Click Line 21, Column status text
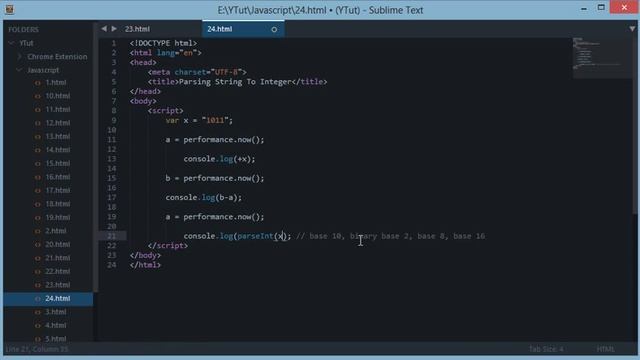The height and width of the screenshot is (360, 640). pyautogui.click(x=37, y=349)
